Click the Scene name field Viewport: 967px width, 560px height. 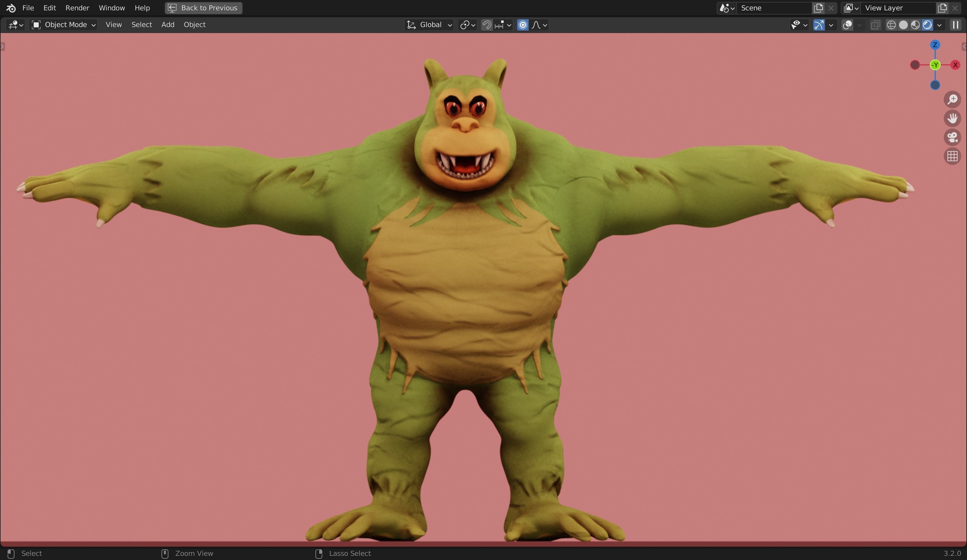(774, 8)
